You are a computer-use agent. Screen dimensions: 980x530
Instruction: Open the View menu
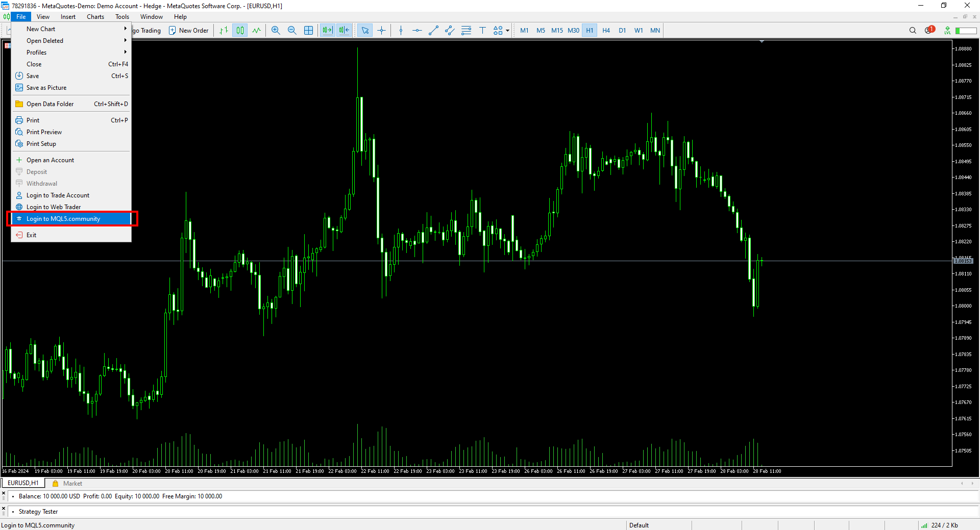(43, 17)
